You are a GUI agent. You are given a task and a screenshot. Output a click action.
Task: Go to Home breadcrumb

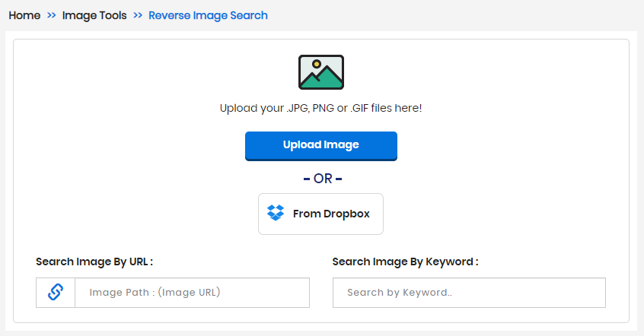click(x=24, y=16)
